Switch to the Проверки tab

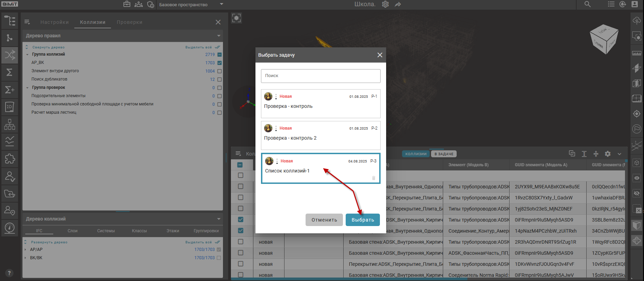129,22
